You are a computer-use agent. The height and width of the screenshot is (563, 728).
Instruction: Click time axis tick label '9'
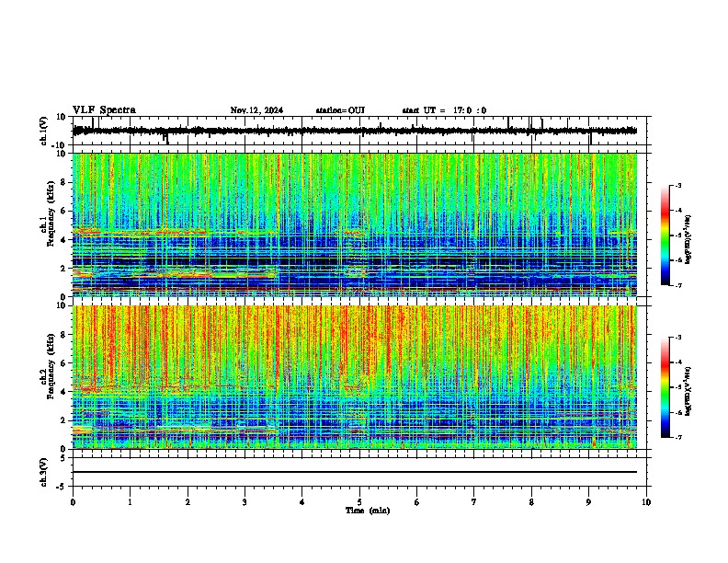(x=588, y=502)
